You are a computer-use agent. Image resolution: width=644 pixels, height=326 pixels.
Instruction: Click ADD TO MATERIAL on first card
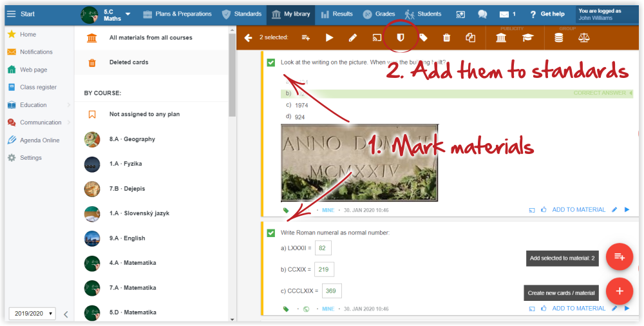579,209
